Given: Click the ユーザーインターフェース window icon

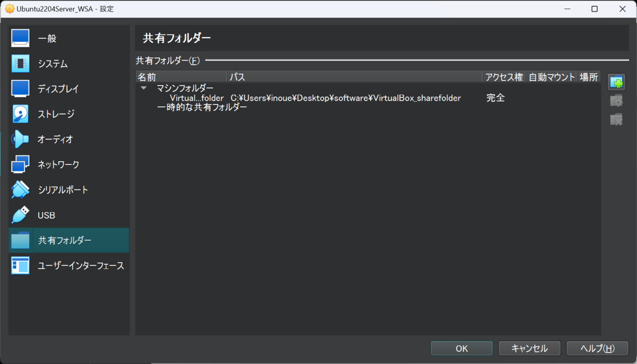Looking at the screenshot, I should [x=20, y=265].
